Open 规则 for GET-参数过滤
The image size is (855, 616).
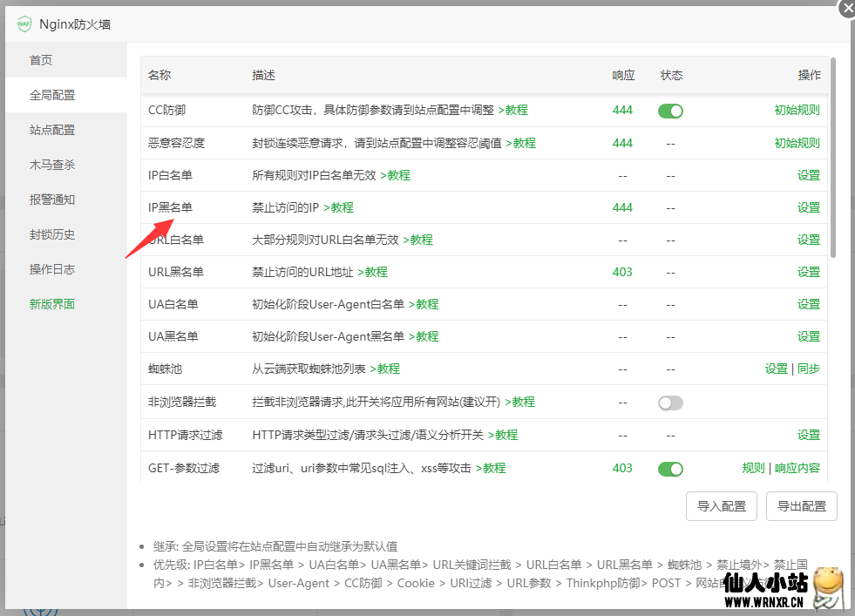point(753,468)
